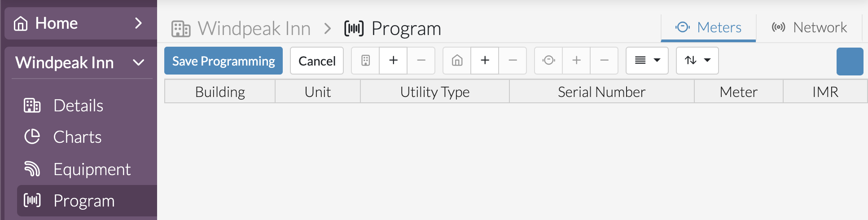868x220 pixels.
Task: Open the list view options dropdown
Action: pyautogui.click(x=647, y=61)
